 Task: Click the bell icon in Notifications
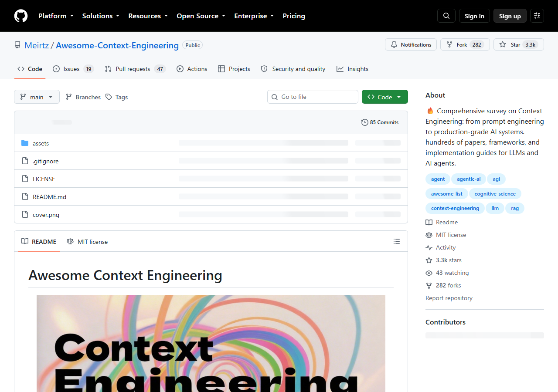(x=394, y=44)
